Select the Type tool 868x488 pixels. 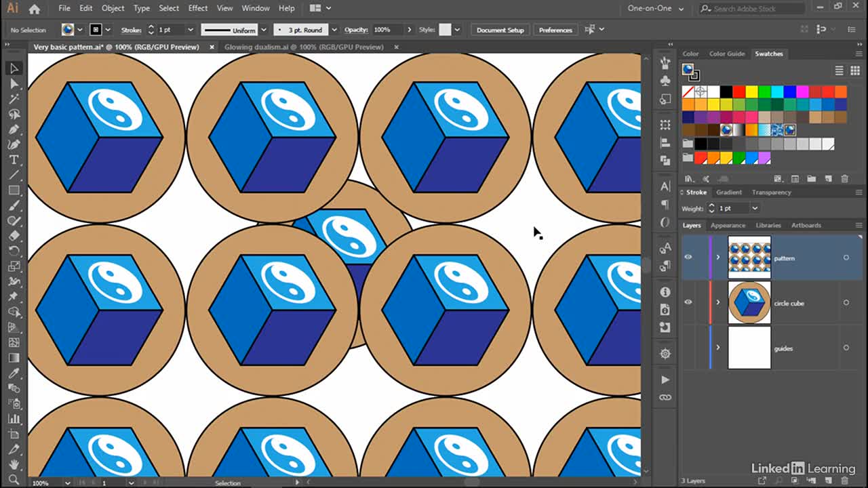14,160
